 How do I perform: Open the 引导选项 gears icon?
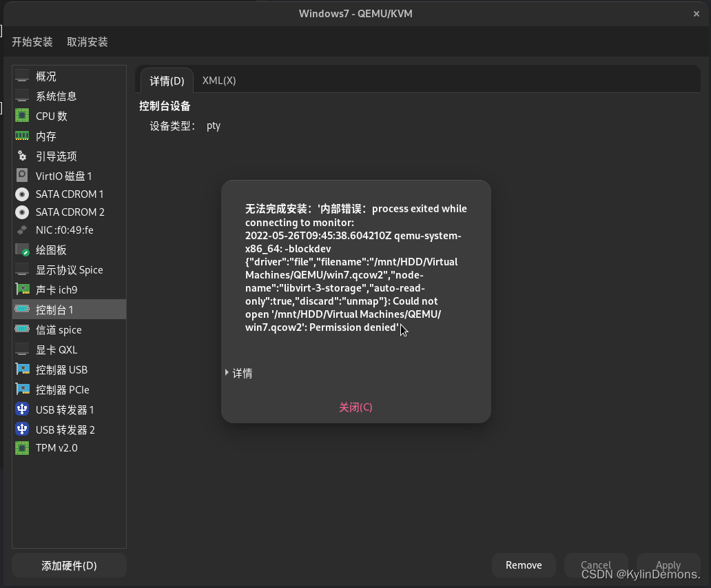coord(22,156)
